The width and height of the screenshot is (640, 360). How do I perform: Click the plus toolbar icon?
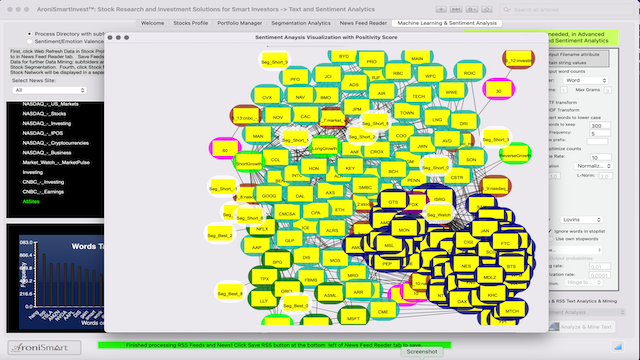(441, 9)
